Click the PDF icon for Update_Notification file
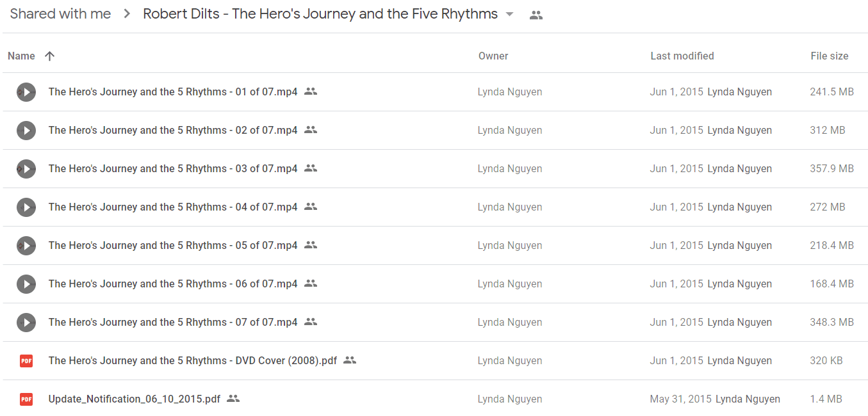Image resolution: width=868 pixels, height=416 pixels. [x=26, y=399]
